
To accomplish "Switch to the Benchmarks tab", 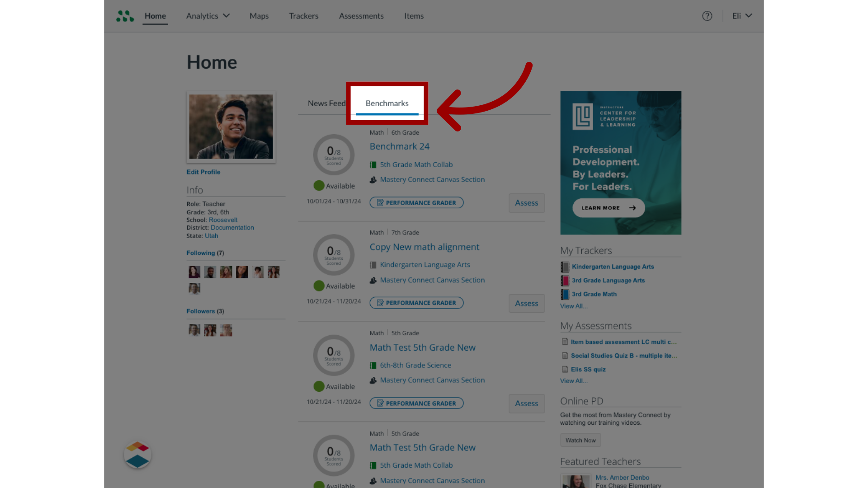I will [387, 103].
